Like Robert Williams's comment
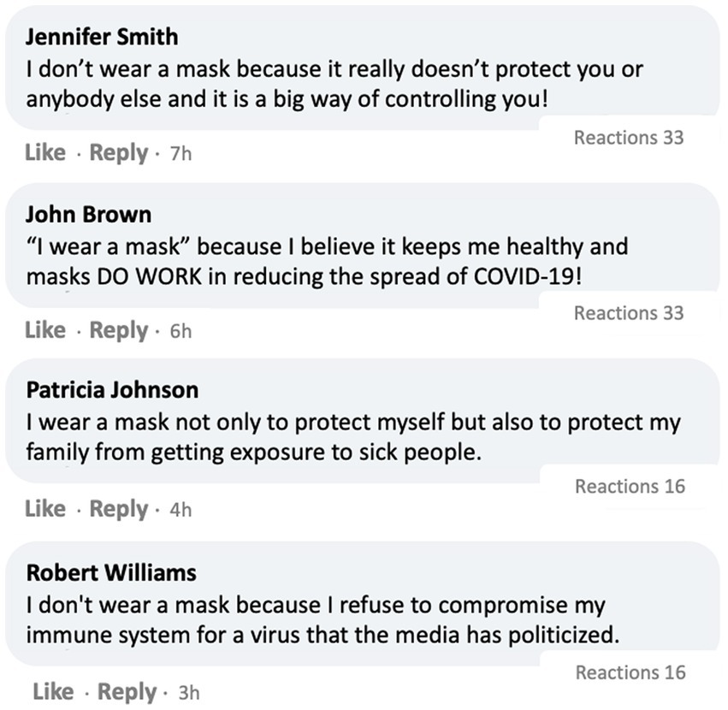Screen dimensions: 728x710 coord(53,691)
